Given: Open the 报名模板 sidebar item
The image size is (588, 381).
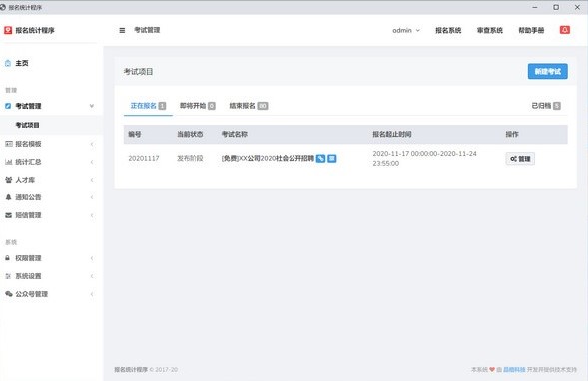Looking at the screenshot, I should click(51, 144).
